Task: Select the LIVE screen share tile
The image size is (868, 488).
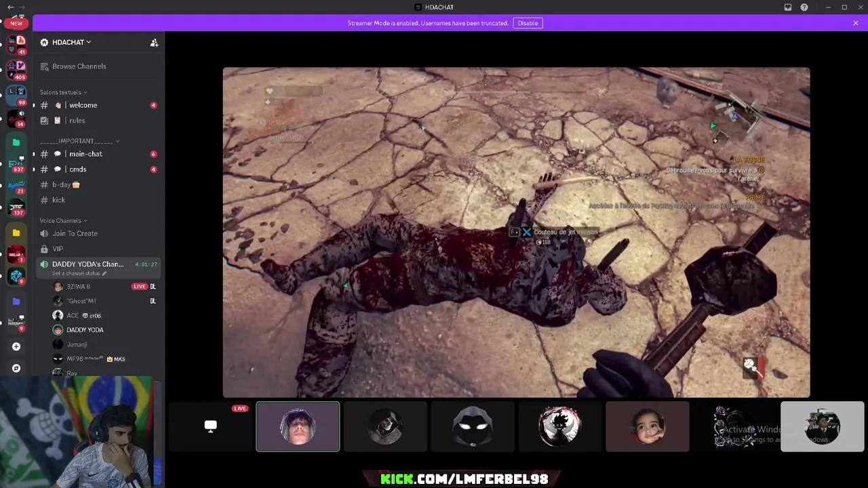Action: (210, 426)
